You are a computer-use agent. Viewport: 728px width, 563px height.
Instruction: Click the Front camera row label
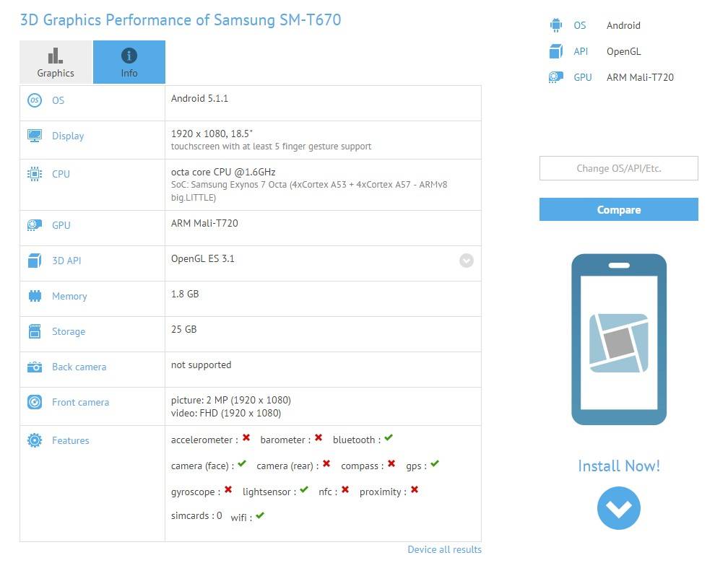point(81,403)
